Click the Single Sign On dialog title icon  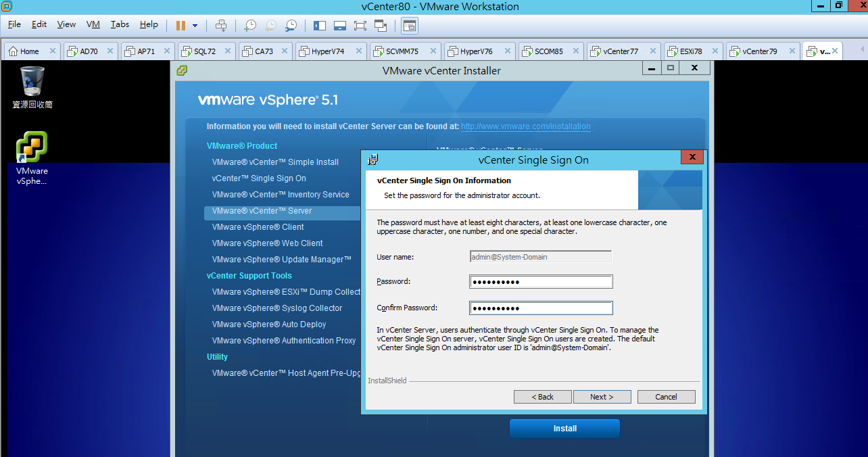tap(372, 160)
